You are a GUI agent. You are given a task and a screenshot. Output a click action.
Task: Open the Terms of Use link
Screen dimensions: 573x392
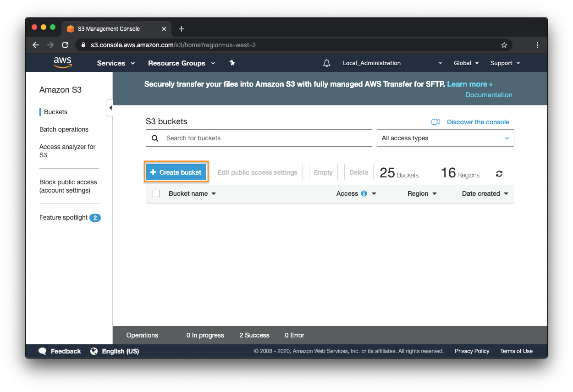[516, 351]
